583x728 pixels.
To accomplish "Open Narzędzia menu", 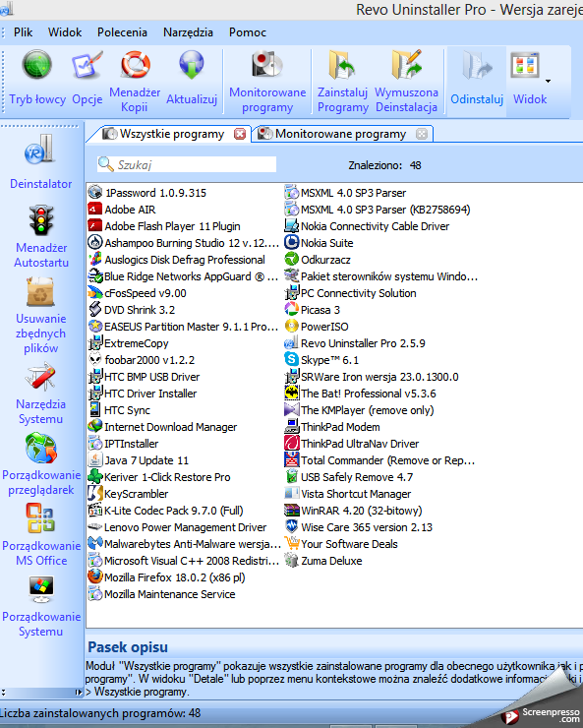I will [x=188, y=32].
